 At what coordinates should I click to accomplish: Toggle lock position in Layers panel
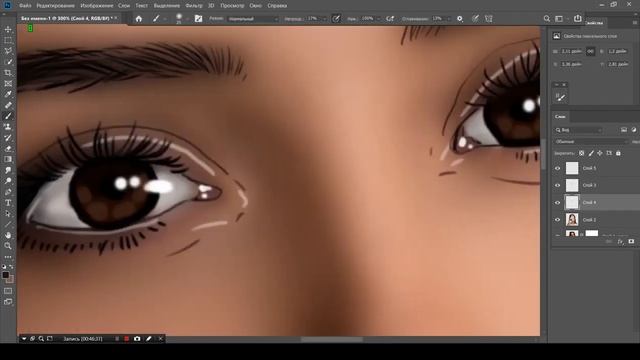click(x=600, y=153)
